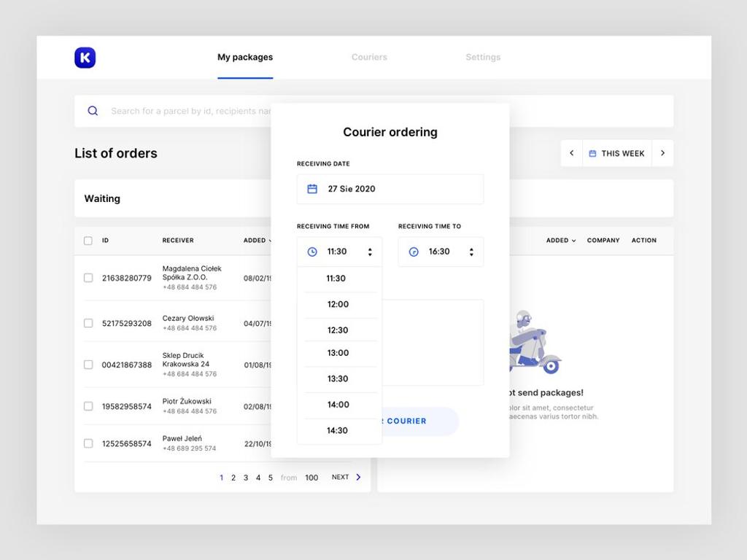Click the search magnifier icon
The image size is (747, 560).
[x=93, y=111]
